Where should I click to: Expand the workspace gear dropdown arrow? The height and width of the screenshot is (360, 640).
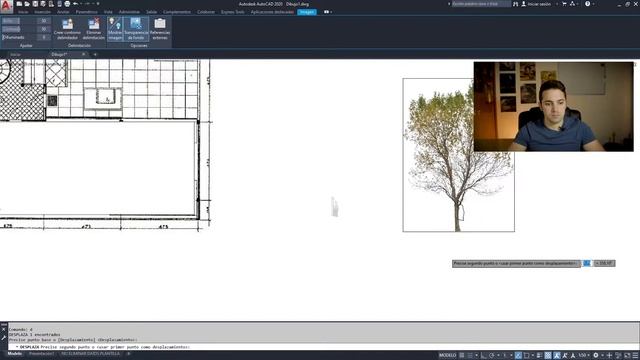pyautogui.click(x=602, y=356)
